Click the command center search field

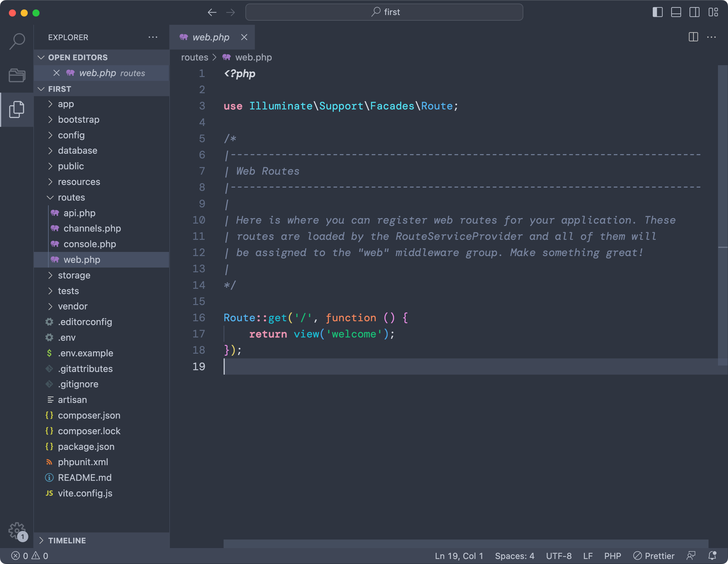[x=384, y=12]
